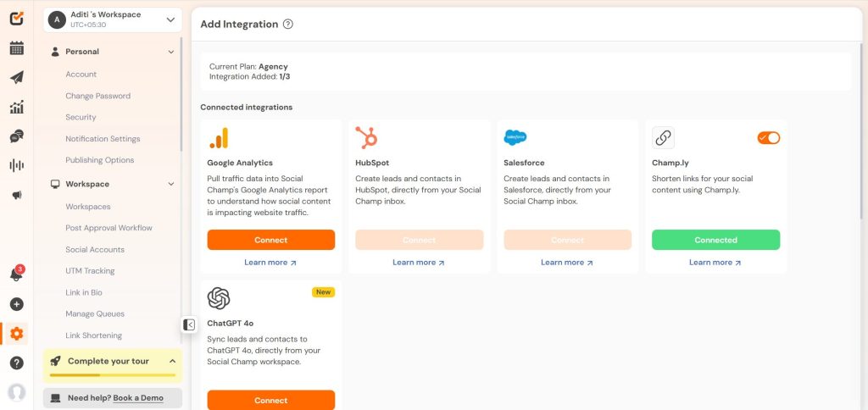Click the ChatGPT 4o logo

pyautogui.click(x=219, y=298)
